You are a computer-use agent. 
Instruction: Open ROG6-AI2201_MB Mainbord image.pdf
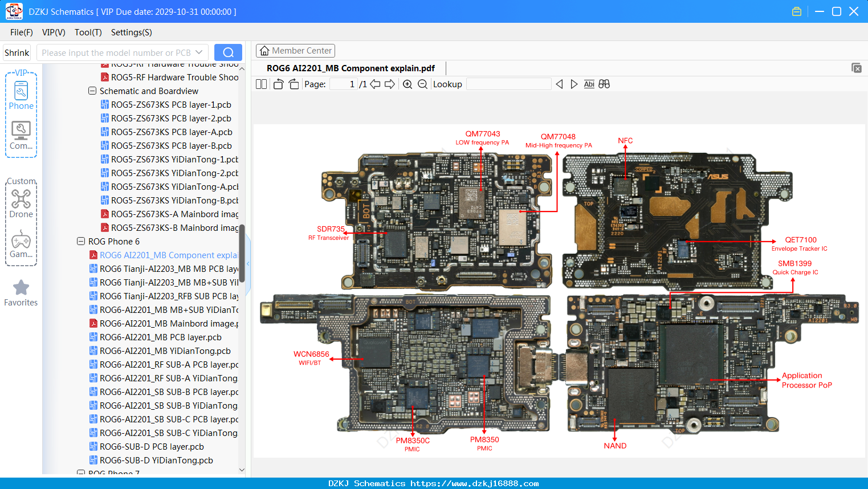pos(164,324)
